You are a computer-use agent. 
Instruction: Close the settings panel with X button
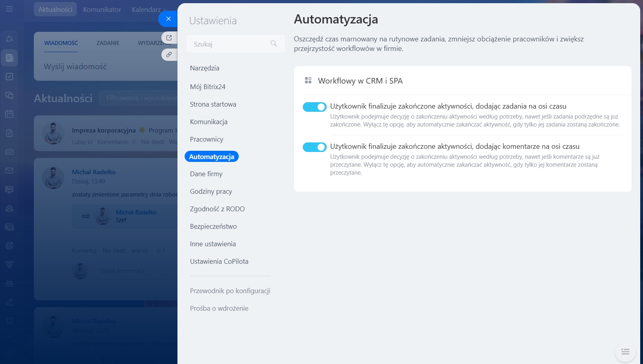point(168,19)
